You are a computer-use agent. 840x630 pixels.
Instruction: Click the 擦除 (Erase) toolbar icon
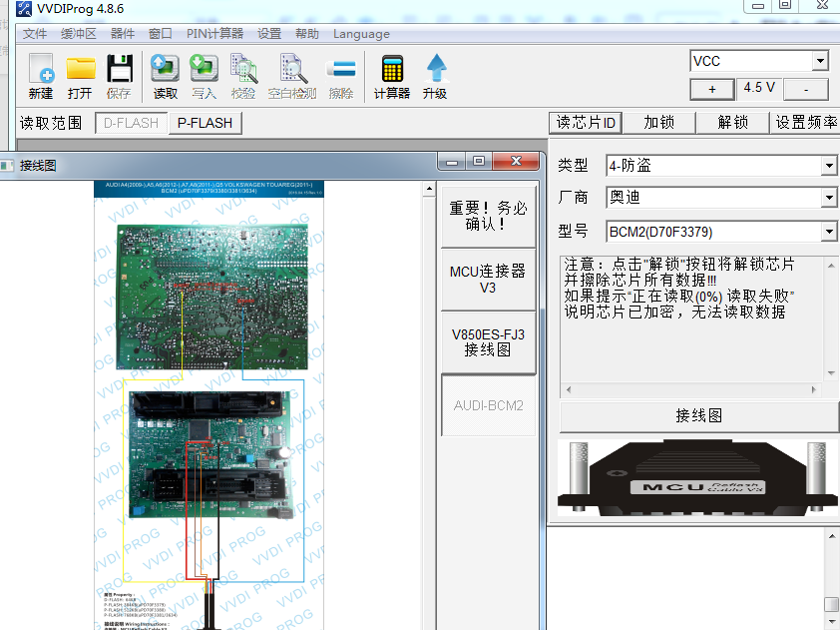tap(341, 76)
